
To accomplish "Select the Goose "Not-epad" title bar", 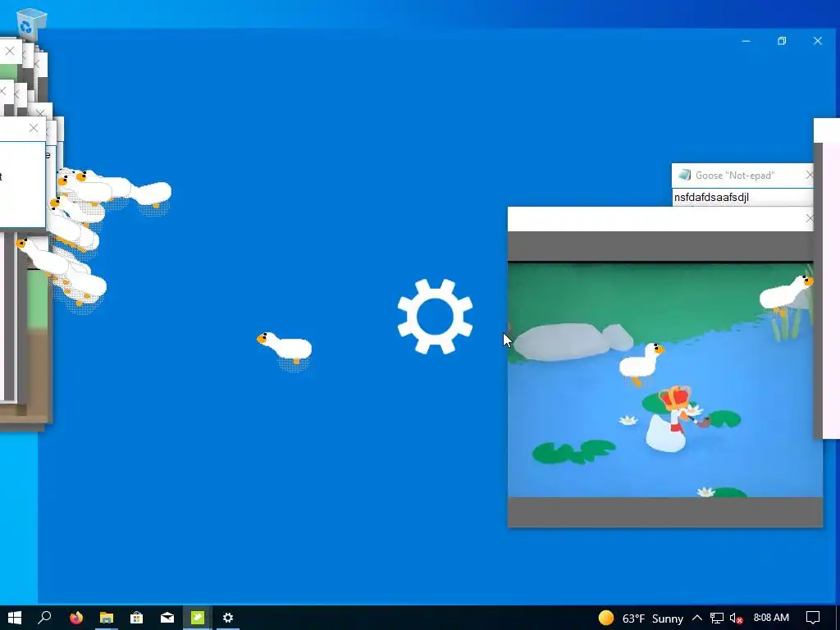I will pyautogui.click(x=742, y=176).
